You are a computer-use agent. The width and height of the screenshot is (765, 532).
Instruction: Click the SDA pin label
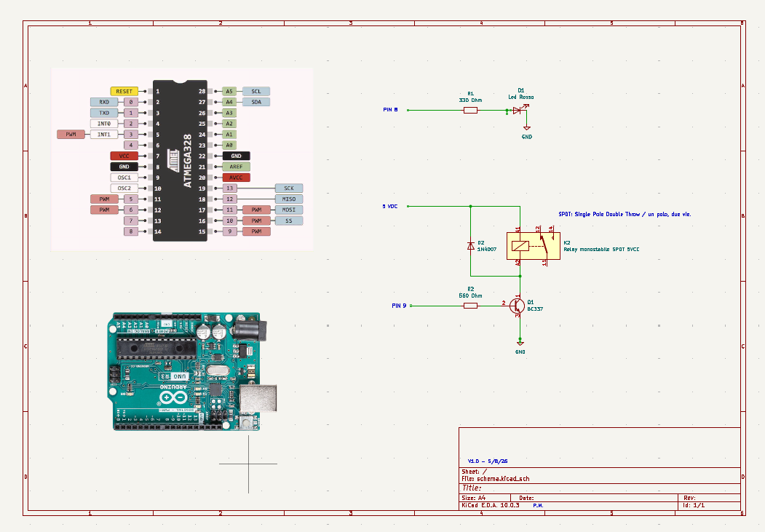click(x=256, y=102)
